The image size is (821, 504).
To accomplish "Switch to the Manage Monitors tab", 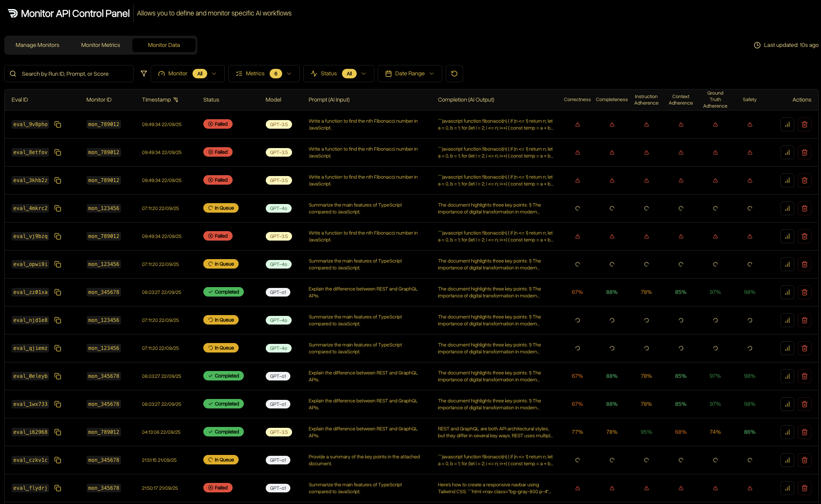I will click(x=37, y=45).
